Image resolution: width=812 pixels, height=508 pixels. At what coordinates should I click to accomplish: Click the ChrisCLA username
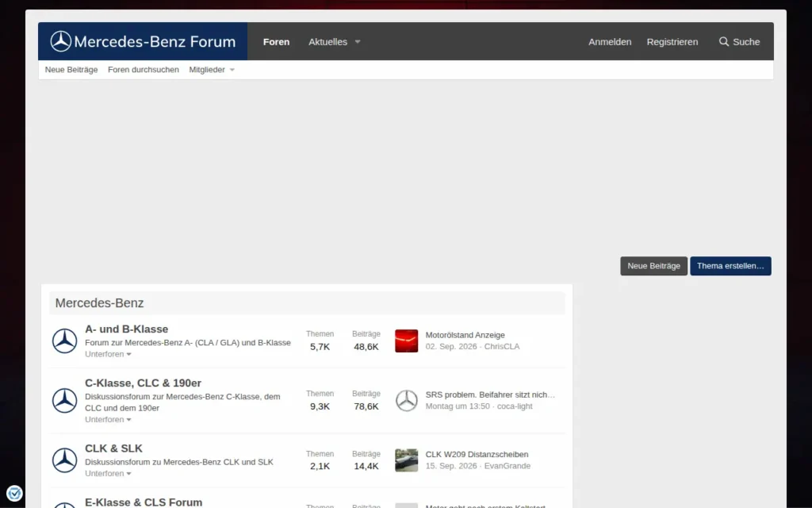[502, 346]
